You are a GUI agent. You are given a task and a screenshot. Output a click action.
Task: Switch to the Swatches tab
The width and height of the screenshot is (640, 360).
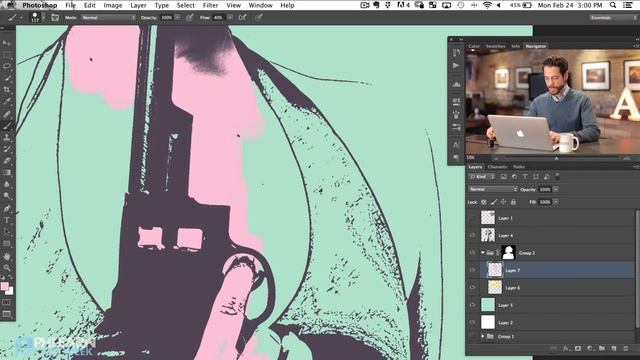496,46
